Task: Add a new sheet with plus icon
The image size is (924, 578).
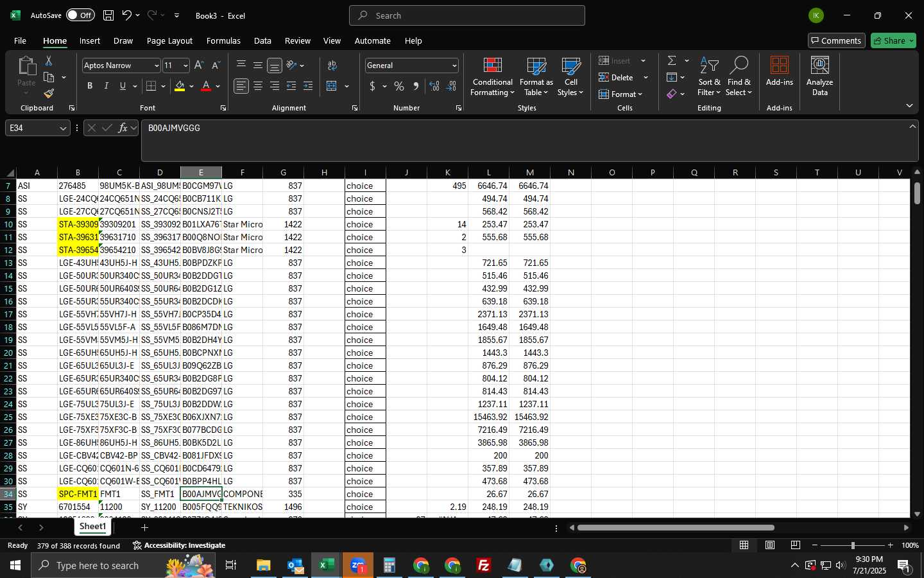Action: pyautogui.click(x=145, y=527)
